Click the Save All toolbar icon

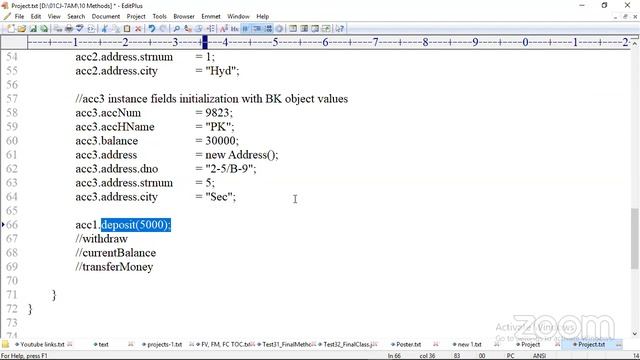coord(44,29)
